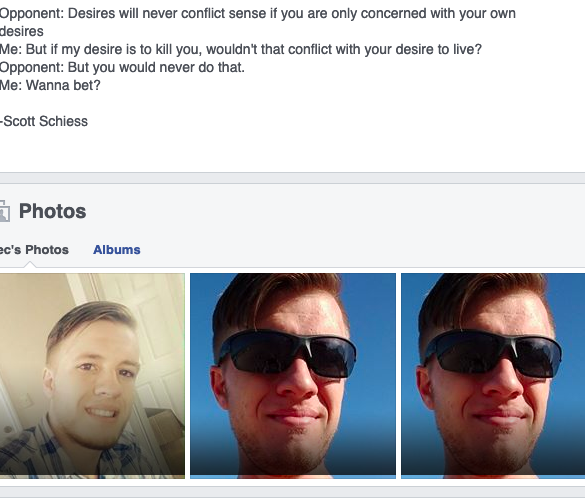Open the rightmost sunglasses photo

[493, 376]
